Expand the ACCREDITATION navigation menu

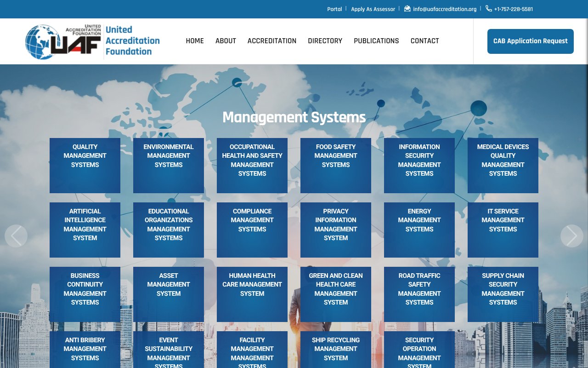point(272,41)
